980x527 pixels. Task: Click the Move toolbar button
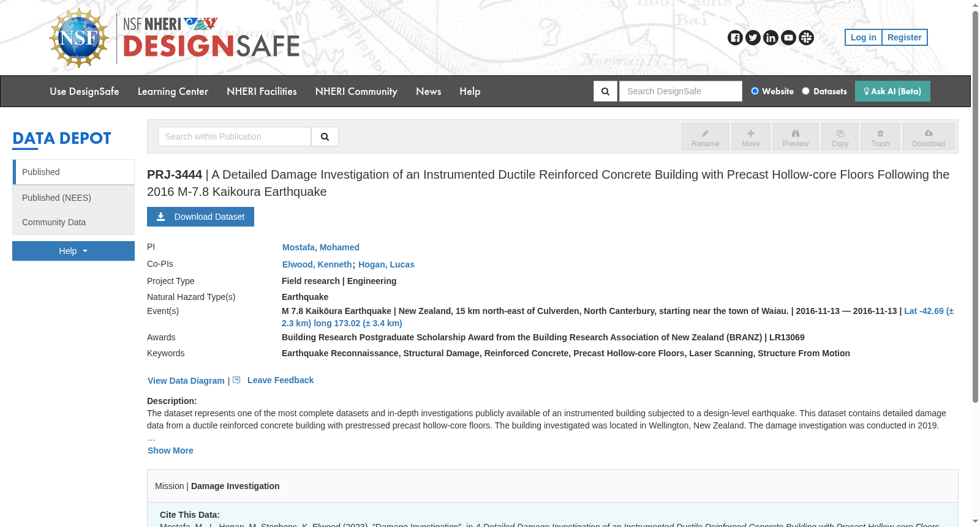[750, 136]
